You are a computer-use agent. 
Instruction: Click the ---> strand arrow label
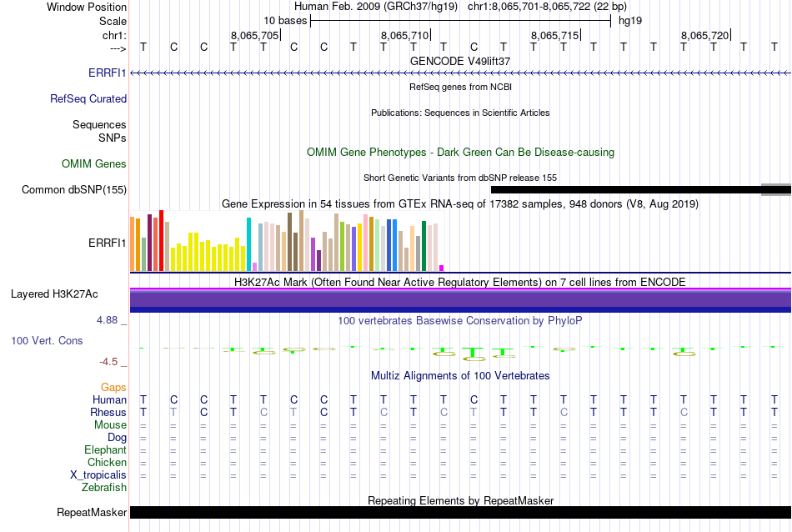[x=118, y=48]
